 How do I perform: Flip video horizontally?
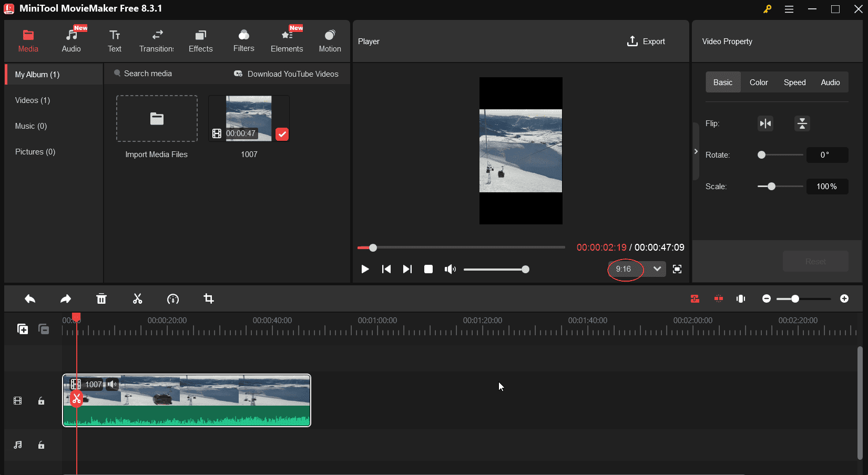click(765, 123)
